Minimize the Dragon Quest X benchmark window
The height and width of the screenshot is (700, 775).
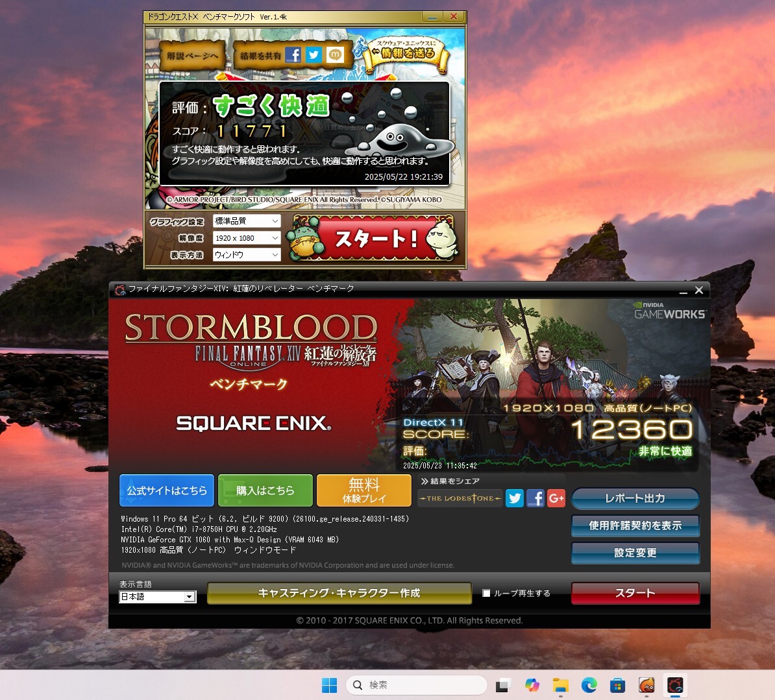coord(432,17)
